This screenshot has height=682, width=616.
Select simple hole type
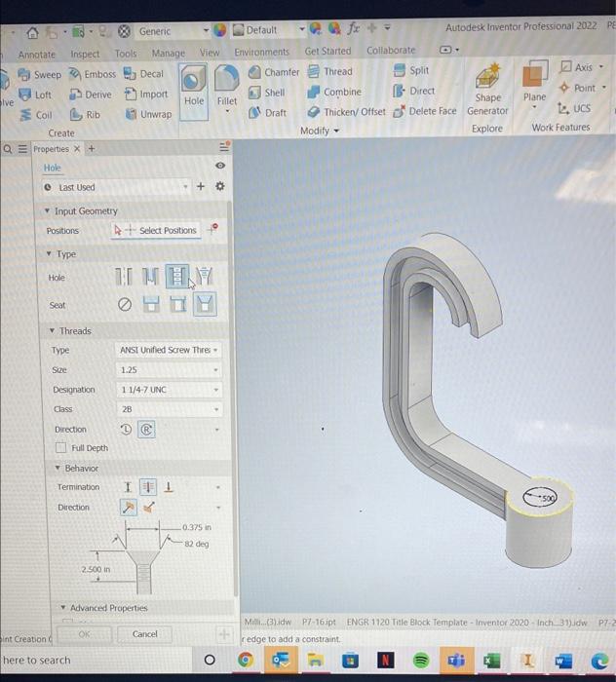click(124, 276)
